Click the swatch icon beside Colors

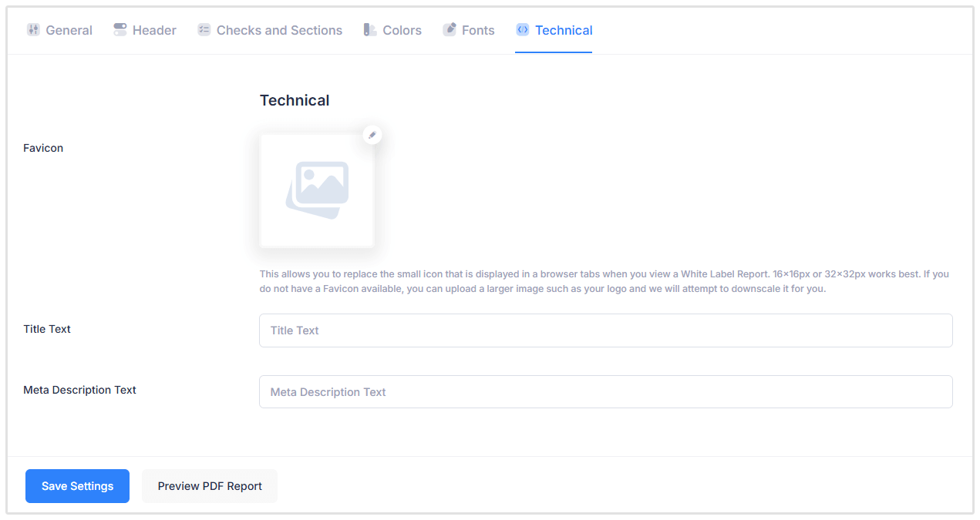coord(370,30)
